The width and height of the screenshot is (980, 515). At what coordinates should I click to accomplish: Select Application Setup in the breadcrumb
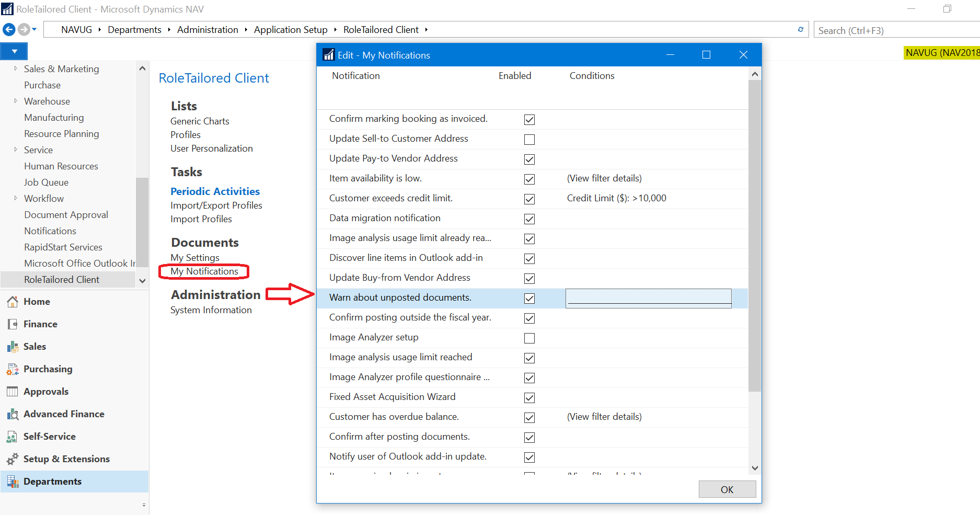click(291, 30)
